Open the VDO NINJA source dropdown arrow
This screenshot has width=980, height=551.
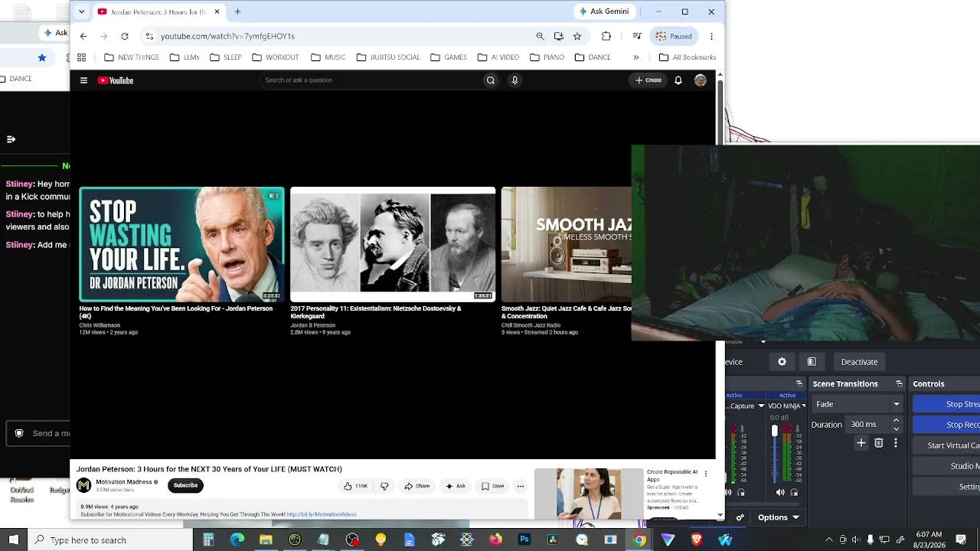(x=803, y=406)
